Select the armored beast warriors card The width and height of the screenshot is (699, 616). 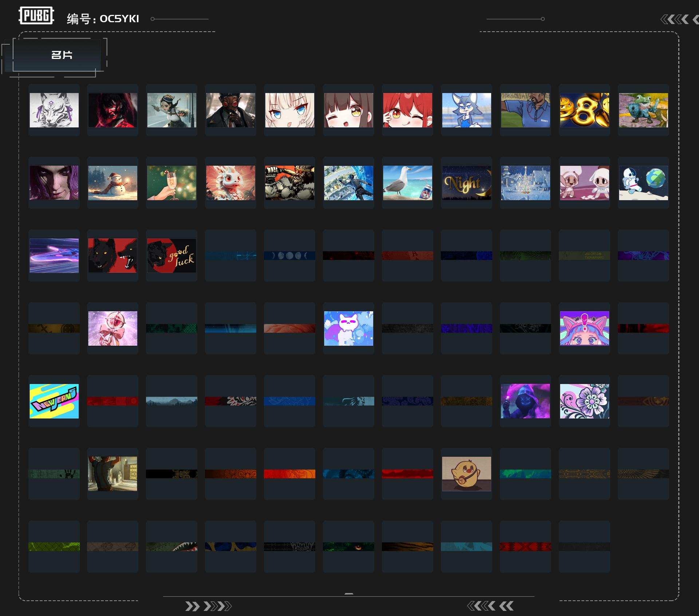coord(290,183)
